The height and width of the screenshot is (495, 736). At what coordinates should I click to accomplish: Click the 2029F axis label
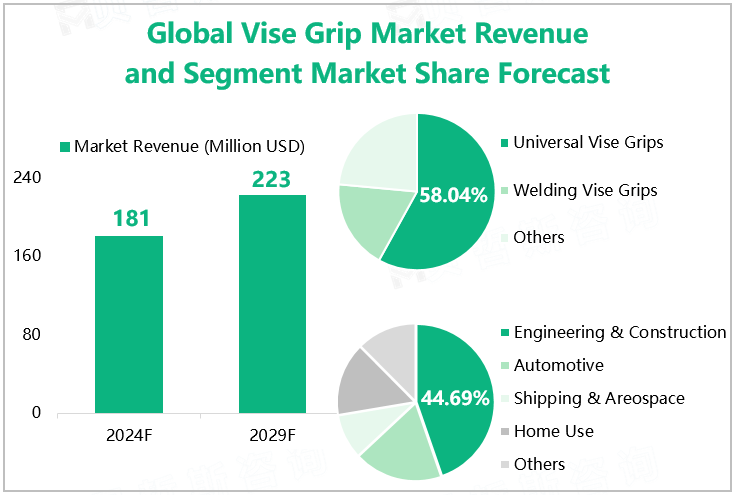[x=273, y=435]
